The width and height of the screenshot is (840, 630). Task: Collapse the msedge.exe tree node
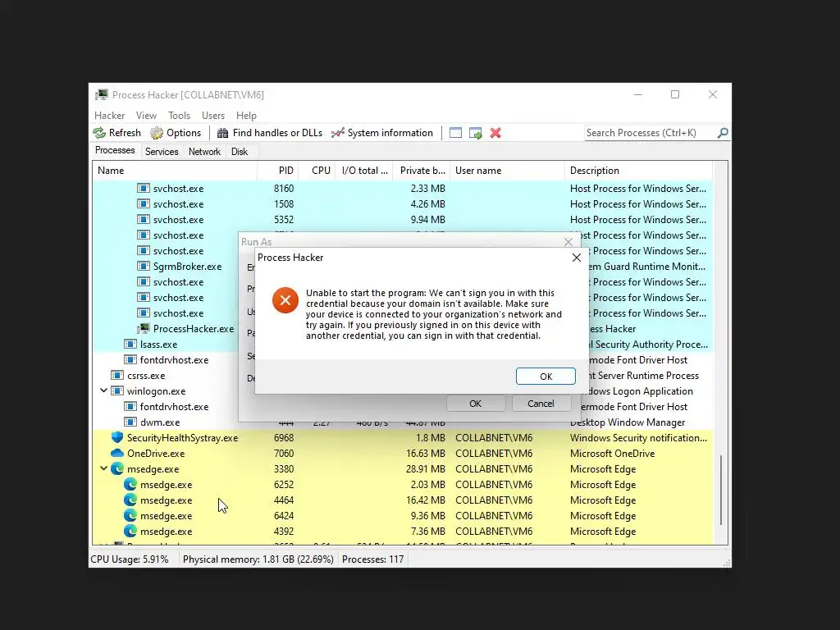(104, 468)
